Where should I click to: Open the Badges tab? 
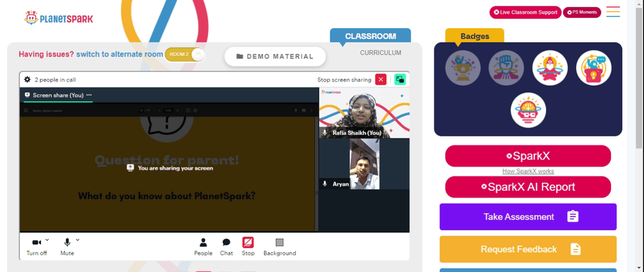pyautogui.click(x=475, y=36)
